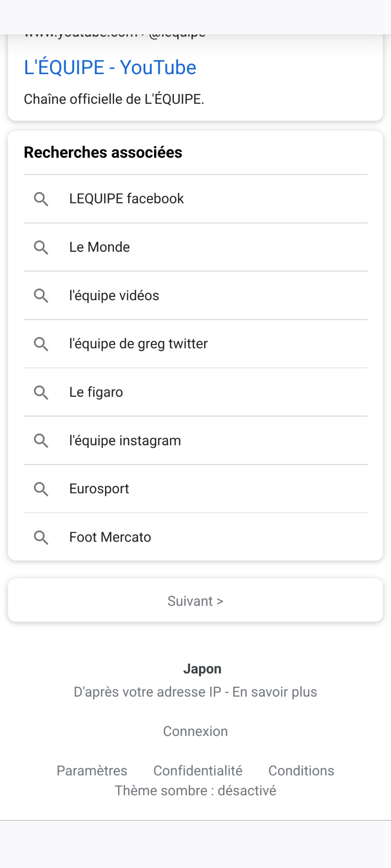Click search icon next to Eurosport
Screen dimensions: 391x868
(41, 489)
